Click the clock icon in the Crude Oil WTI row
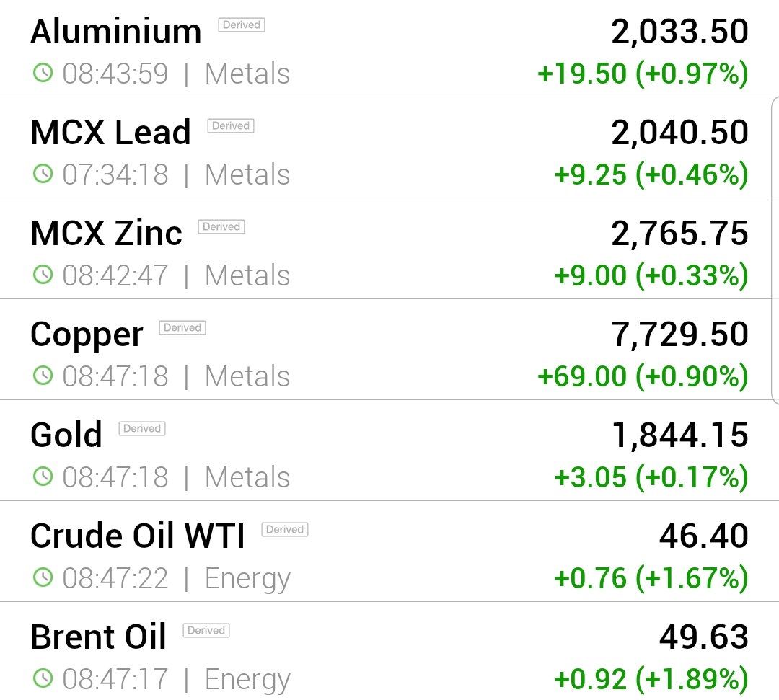 point(43,577)
